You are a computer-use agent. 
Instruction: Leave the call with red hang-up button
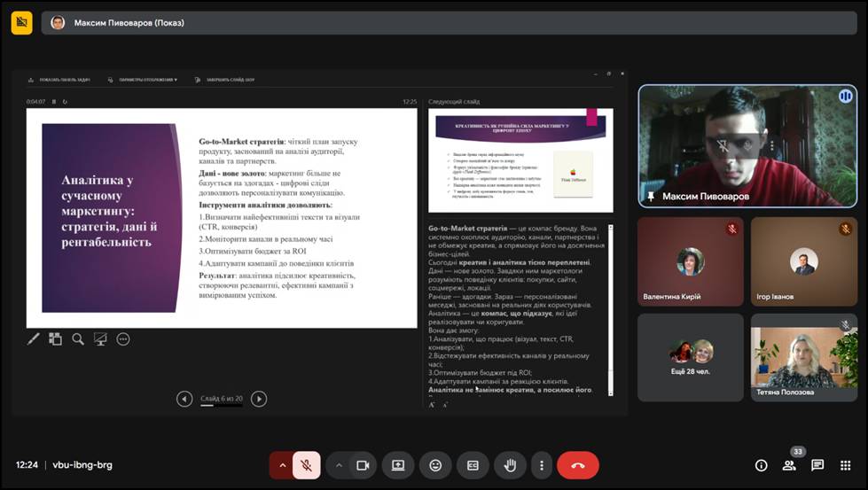click(x=578, y=465)
